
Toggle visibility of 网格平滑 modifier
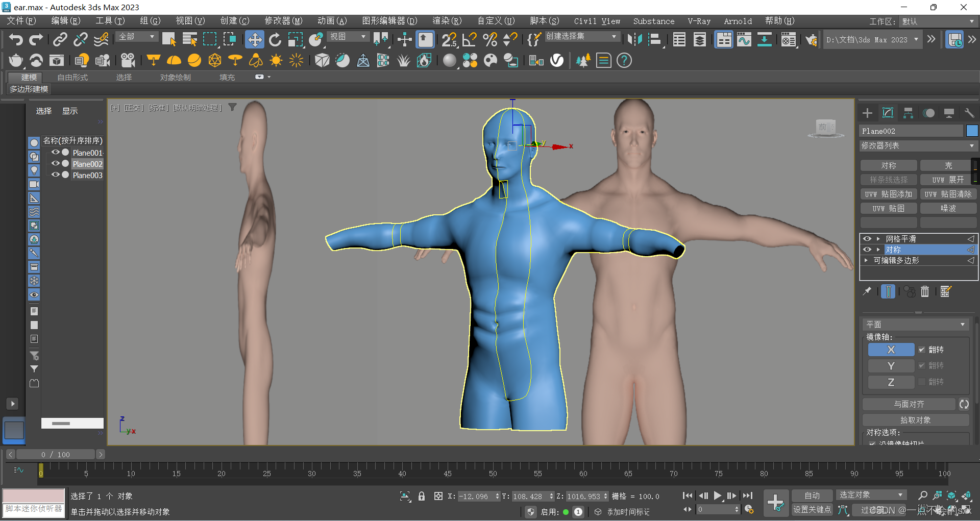tap(867, 239)
